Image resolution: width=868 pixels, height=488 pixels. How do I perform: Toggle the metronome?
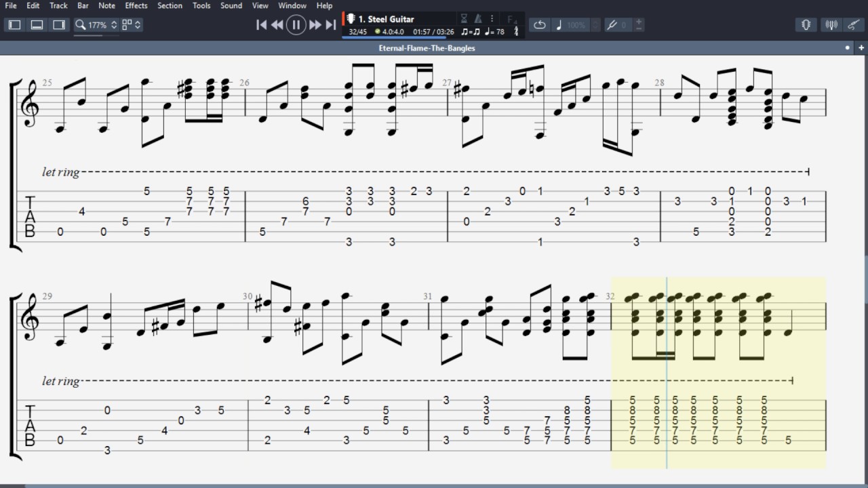click(x=478, y=19)
